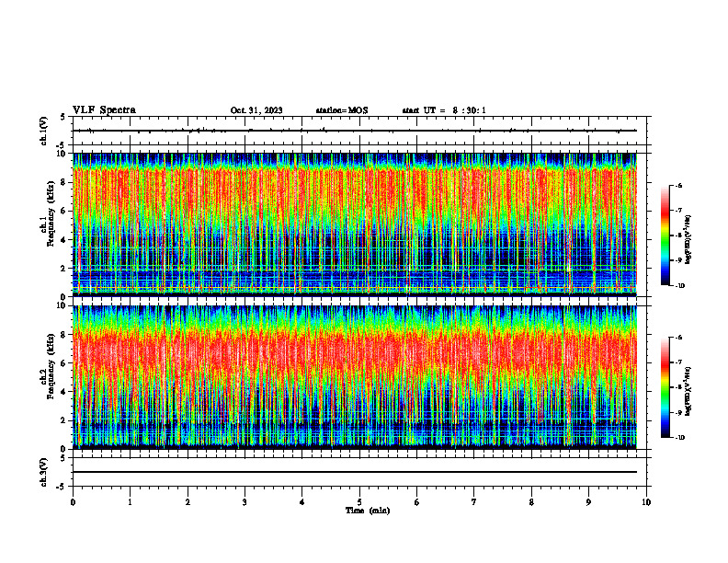
Task: Click time axis tick label "1"
Action: pyautogui.click(x=130, y=502)
